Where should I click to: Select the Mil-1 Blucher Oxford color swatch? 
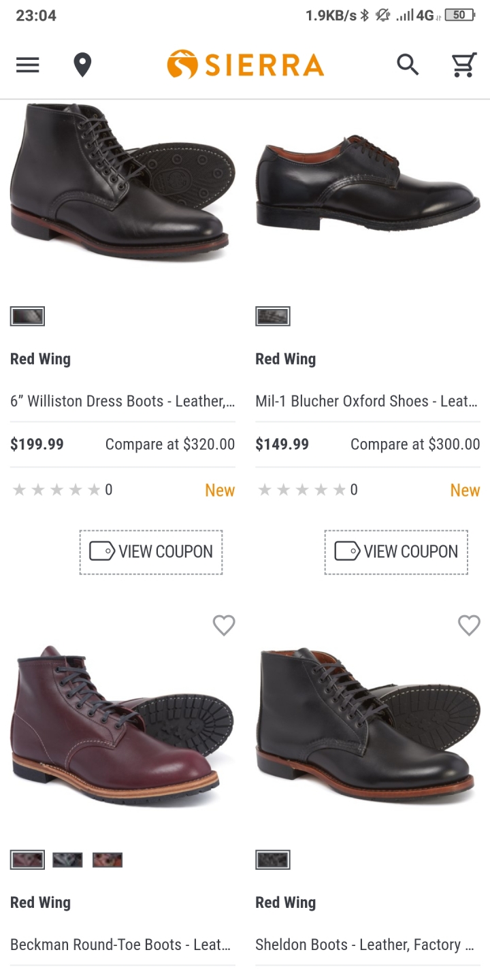click(x=273, y=316)
